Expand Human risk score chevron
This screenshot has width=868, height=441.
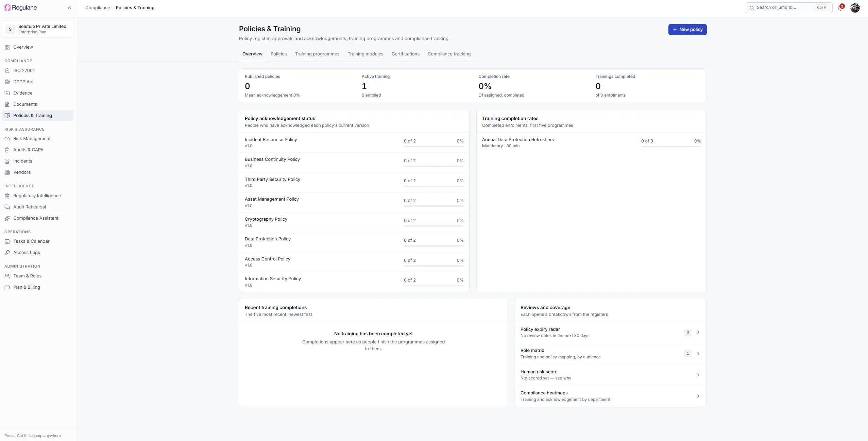pyautogui.click(x=698, y=375)
